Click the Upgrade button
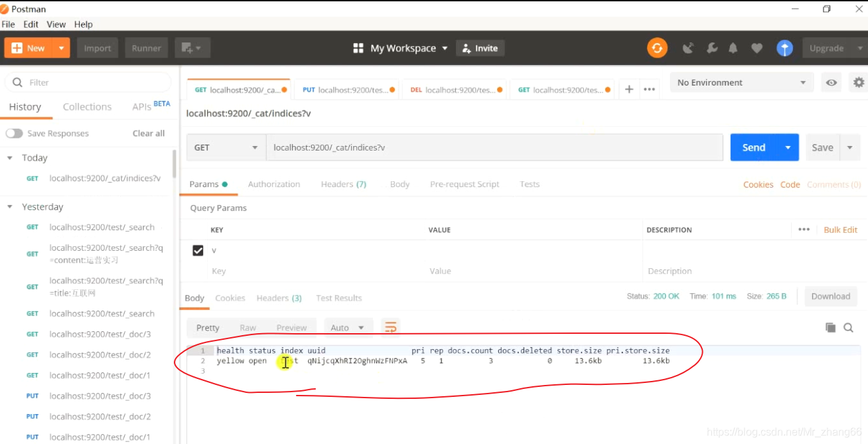 click(827, 48)
